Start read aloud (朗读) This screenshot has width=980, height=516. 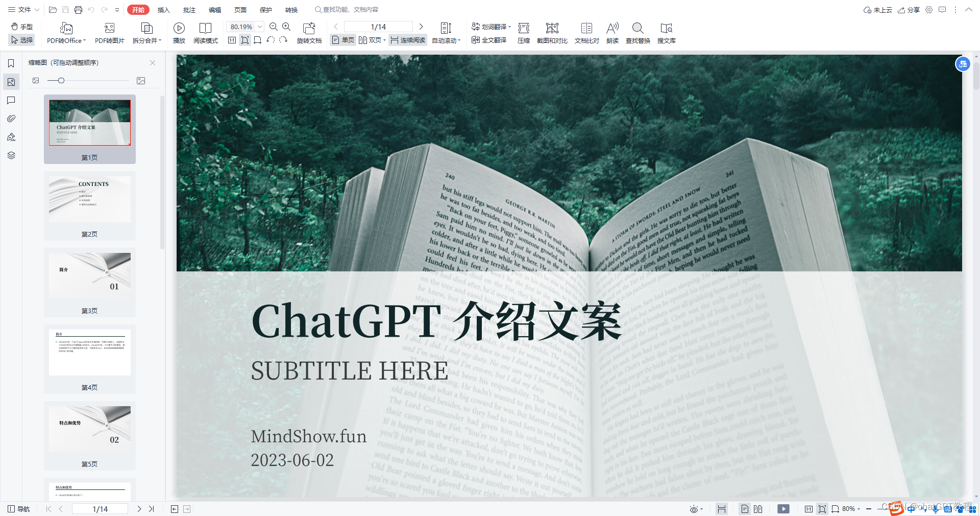[612, 33]
